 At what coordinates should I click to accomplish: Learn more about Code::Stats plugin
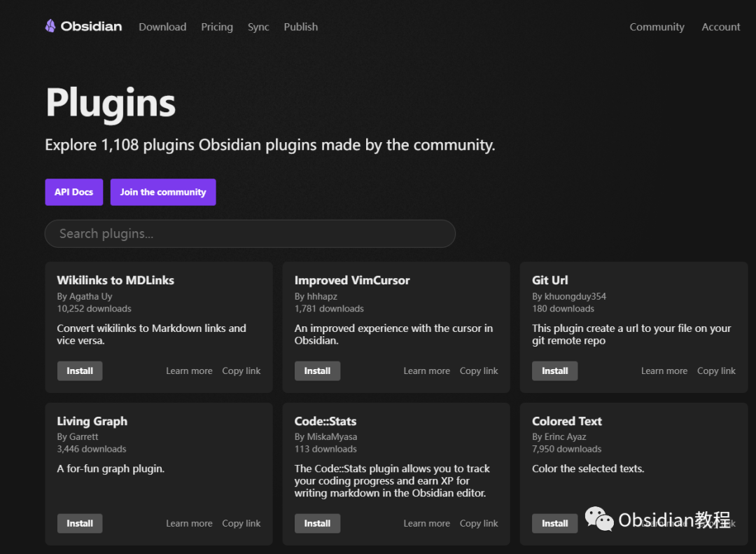tap(427, 524)
